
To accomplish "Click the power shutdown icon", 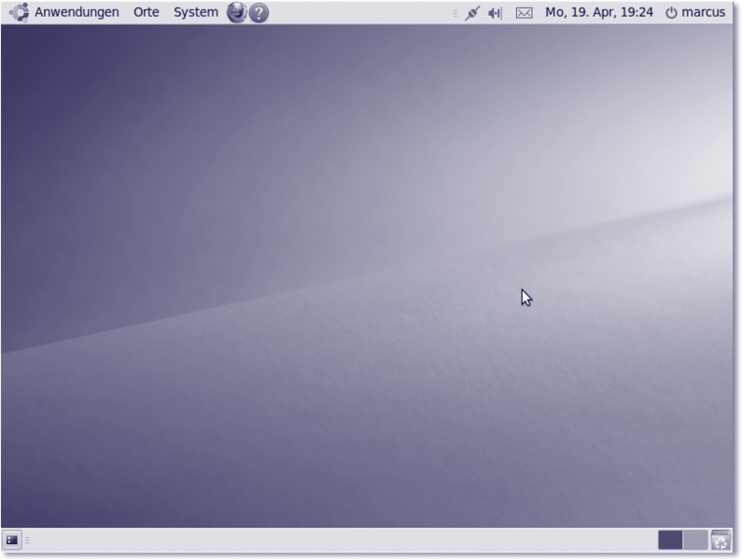I will (671, 13).
